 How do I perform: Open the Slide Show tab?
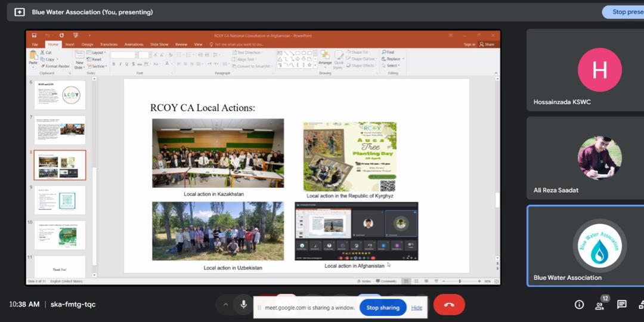pos(159,44)
